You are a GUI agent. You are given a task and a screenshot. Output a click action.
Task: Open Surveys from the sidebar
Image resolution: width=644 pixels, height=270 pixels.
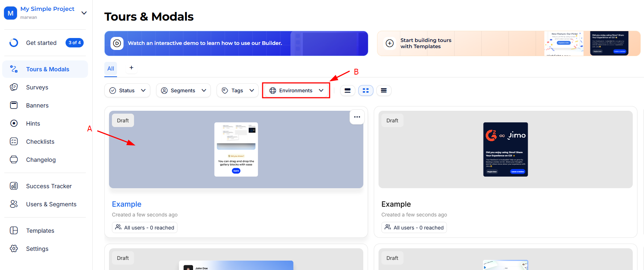[37, 87]
